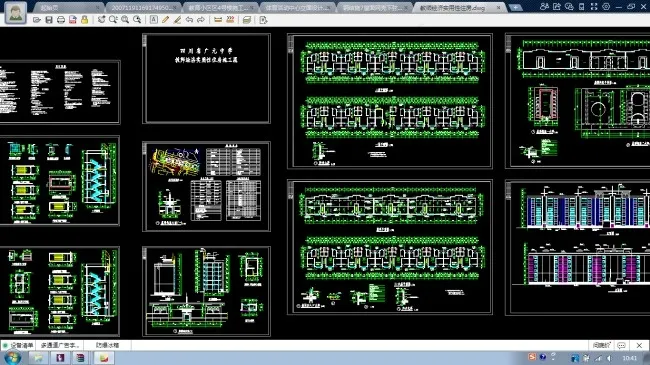Viewport: 650px width, 365px height.
Task: Click the printer icon in toolbar
Action: point(61,20)
